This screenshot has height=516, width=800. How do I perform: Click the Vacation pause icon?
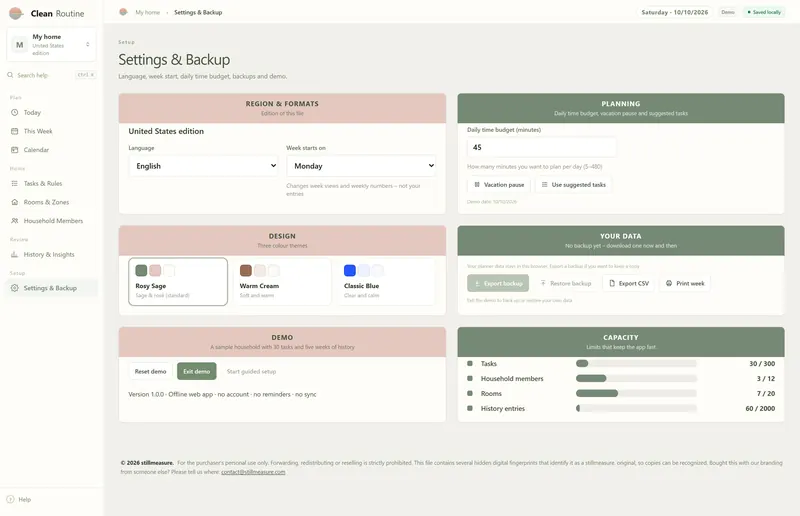point(477,185)
